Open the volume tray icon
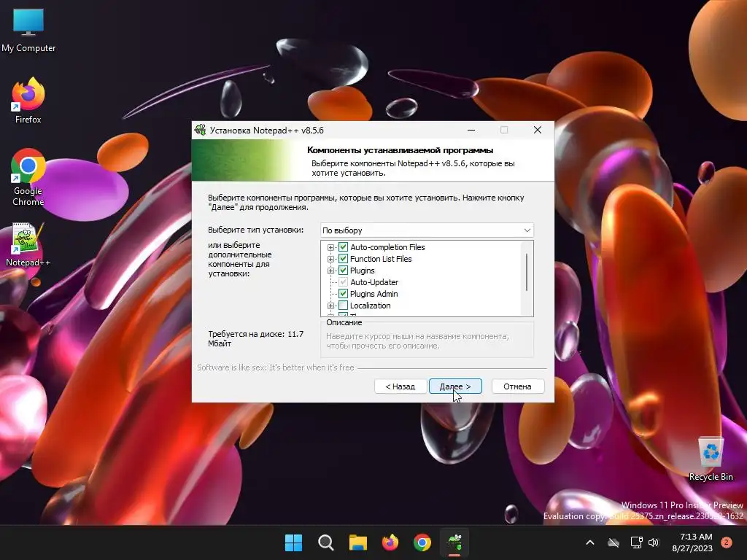 point(654,542)
